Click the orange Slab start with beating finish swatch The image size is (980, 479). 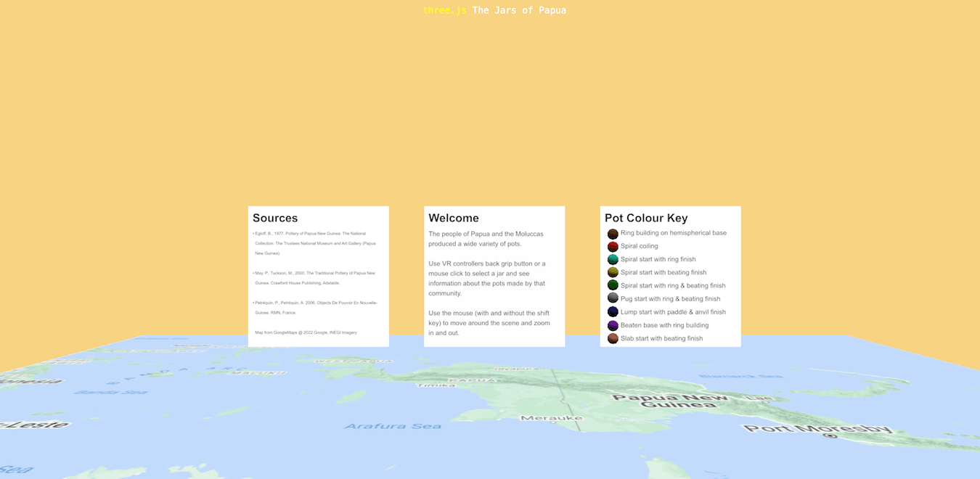click(613, 339)
